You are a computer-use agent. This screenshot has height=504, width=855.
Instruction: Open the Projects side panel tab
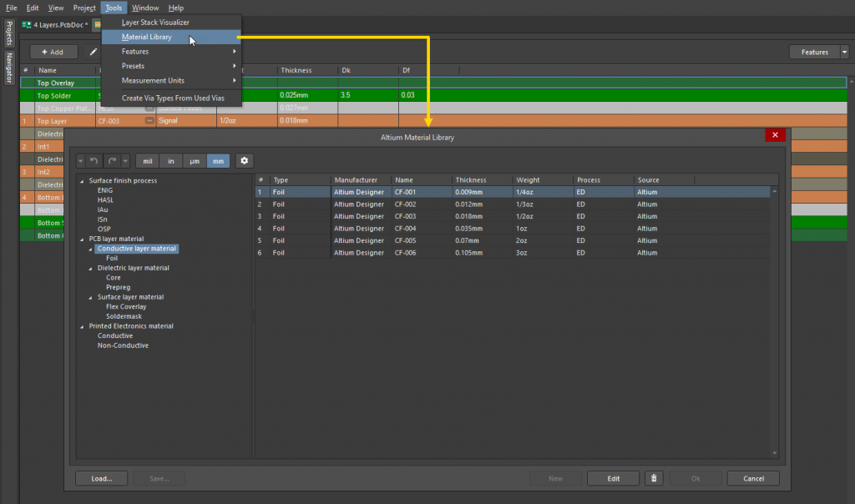pos(9,33)
